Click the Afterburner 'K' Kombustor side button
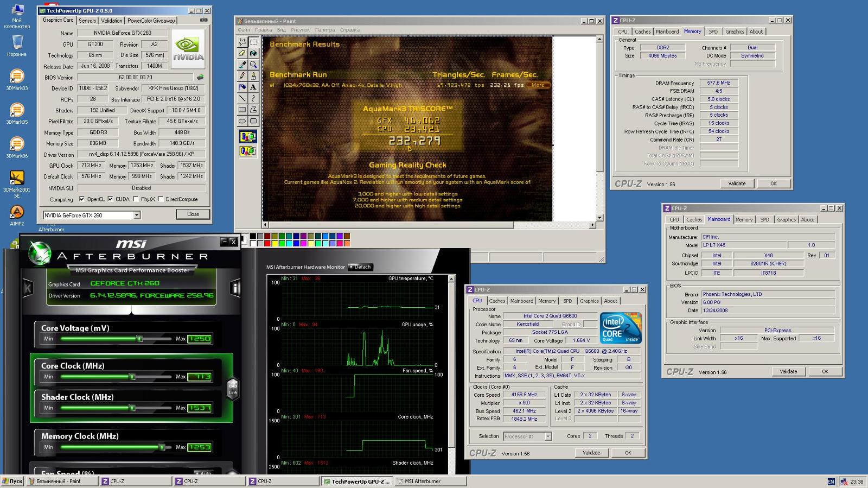 tap(28, 288)
